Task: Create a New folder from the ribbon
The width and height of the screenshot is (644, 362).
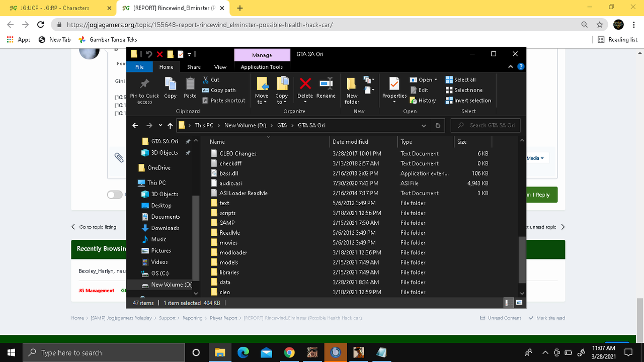Action: 352,91
